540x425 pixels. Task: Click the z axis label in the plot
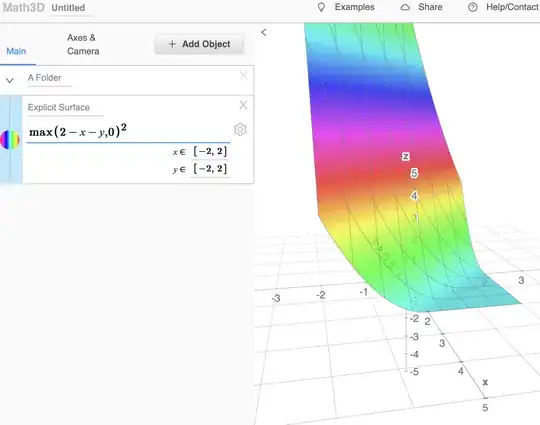pos(406,157)
